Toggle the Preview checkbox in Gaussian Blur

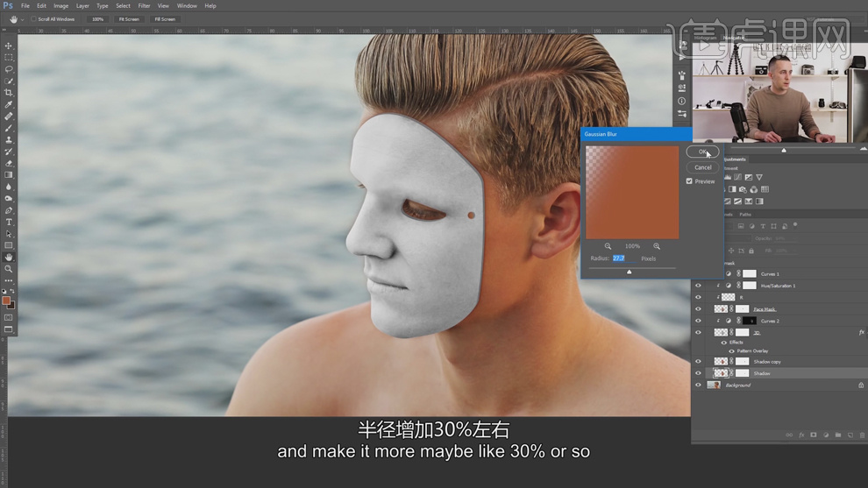(689, 181)
